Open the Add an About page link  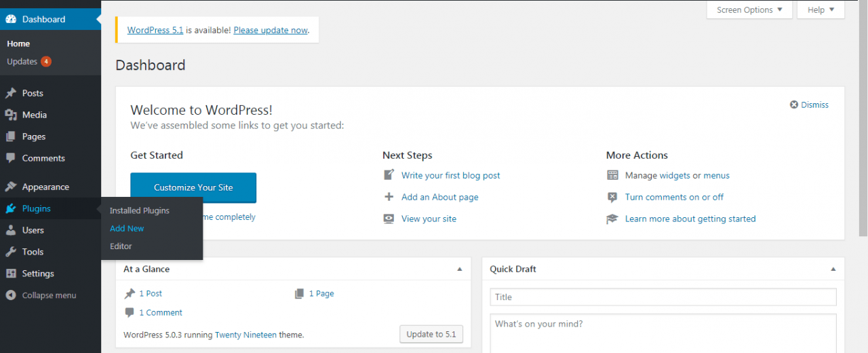(x=440, y=197)
